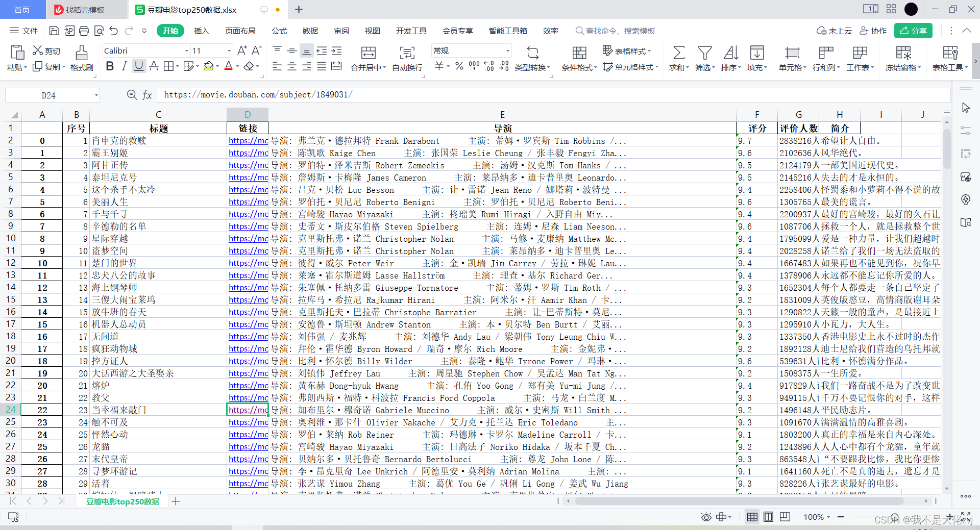Toggle bold formatting

[110, 66]
